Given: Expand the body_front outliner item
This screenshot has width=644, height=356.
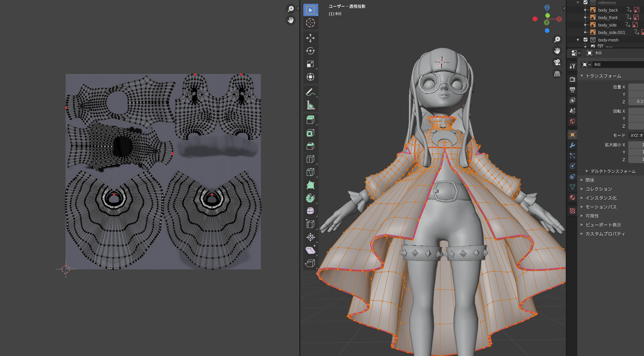Looking at the screenshot, I should [586, 18].
